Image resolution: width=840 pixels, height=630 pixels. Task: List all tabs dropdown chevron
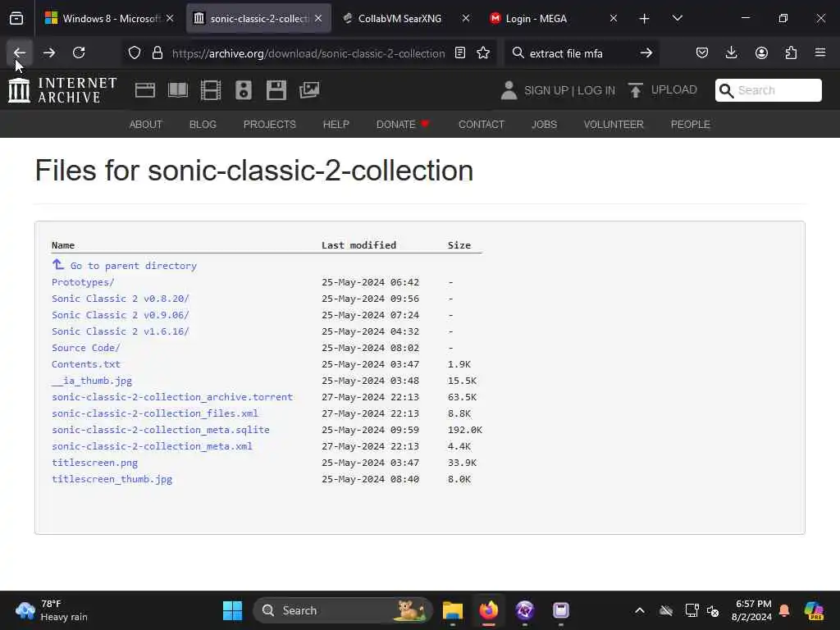[677, 18]
